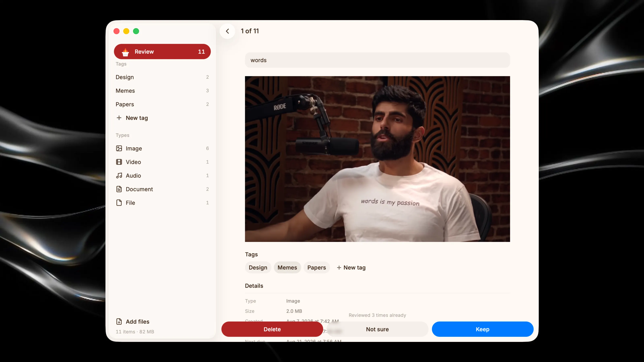Click the plus icon in the item's New tag
Image resolution: width=644 pixels, height=362 pixels.
coord(339,267)
